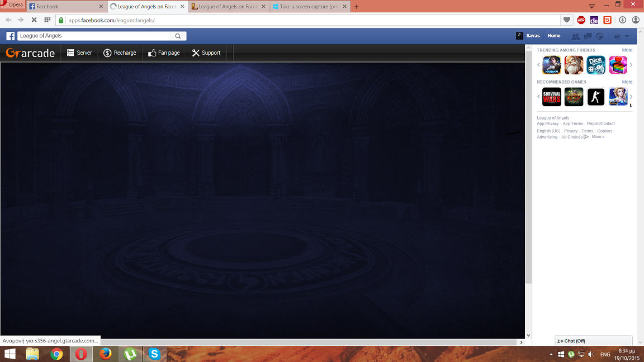Open the Server menu in GTarcade bar
This screenshot has height=362, width=644.
point(79,53)
